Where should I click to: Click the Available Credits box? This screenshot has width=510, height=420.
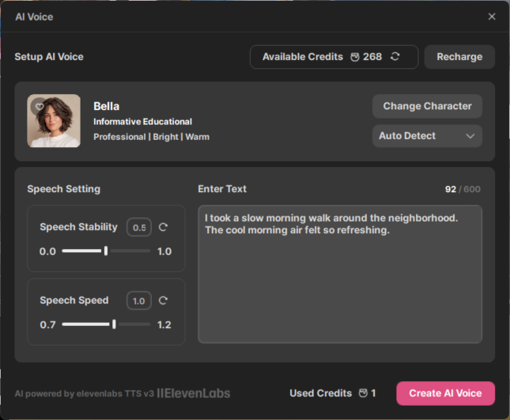334,57
